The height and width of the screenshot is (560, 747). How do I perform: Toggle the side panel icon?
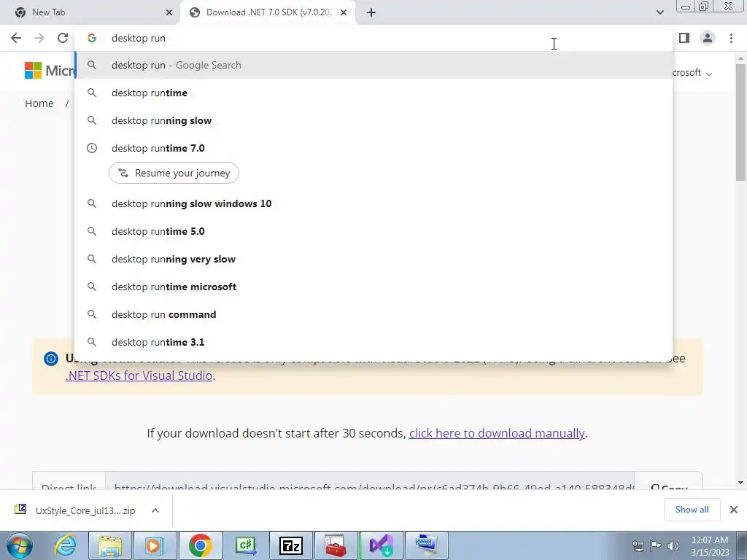click(x=684, y=38)
